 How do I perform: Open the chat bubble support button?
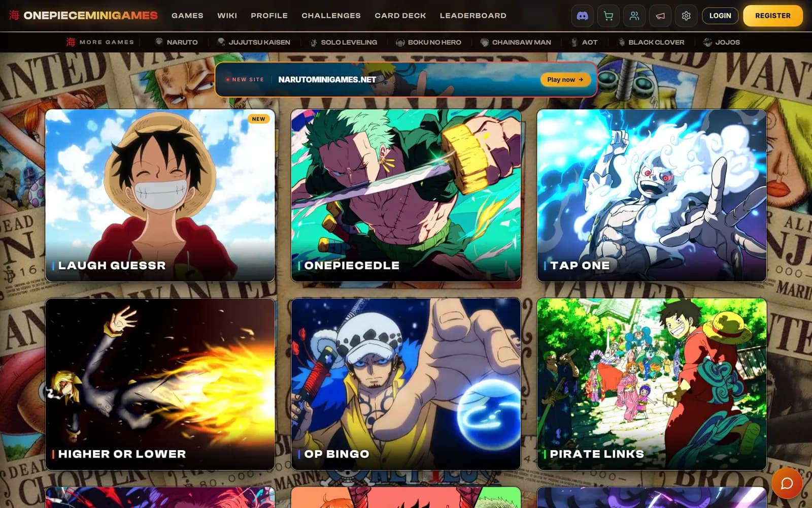tap(787, 483)
